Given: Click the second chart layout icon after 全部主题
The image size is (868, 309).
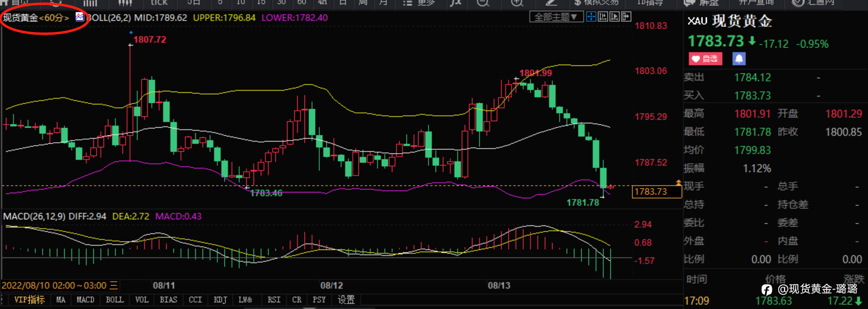Looking at the screenshot, I should pyautogui.click(x=603, y=17).
